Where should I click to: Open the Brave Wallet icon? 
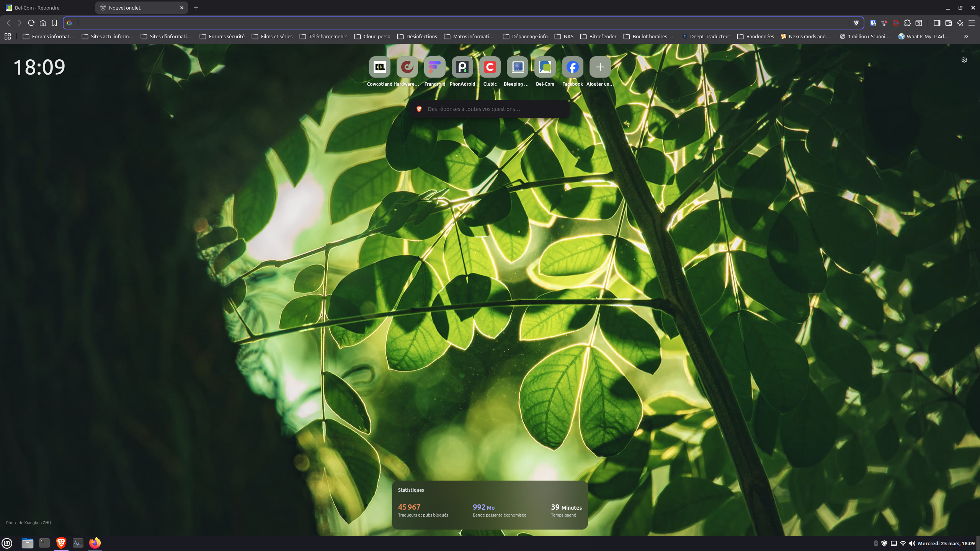[x=949, y=23]
